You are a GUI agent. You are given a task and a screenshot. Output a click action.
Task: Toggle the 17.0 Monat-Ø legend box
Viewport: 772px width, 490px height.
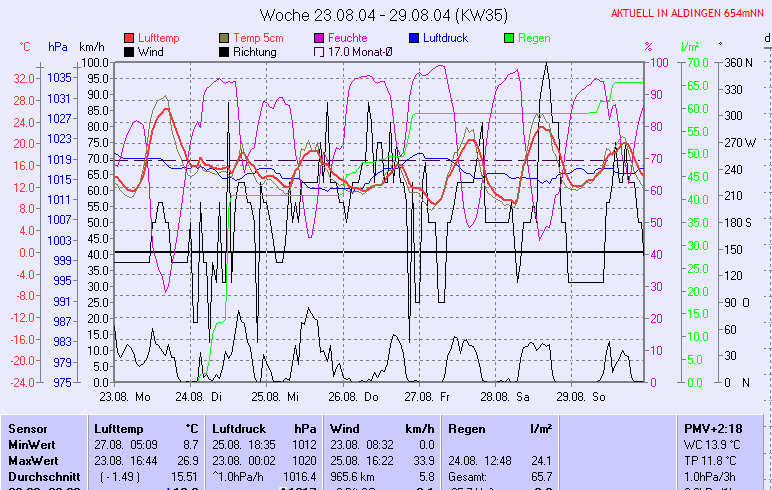point(320,52)
